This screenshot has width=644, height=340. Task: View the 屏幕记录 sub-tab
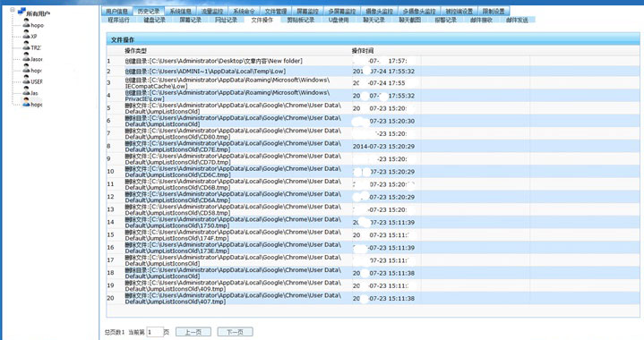tap(190, 20)
